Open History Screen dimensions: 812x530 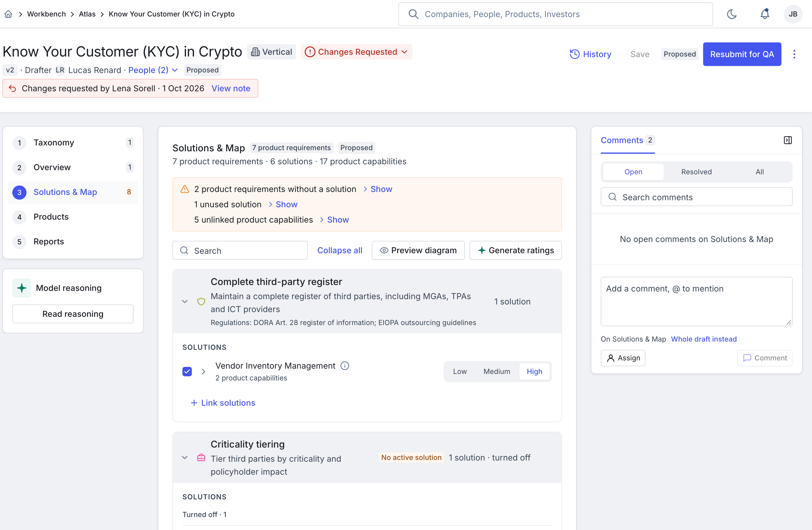click(x=590, y=54)
